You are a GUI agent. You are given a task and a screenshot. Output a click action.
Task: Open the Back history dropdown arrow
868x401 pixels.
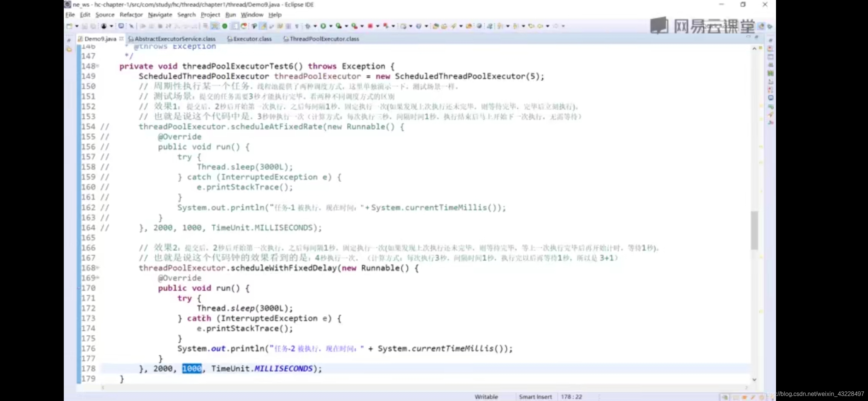coord(548,26)
